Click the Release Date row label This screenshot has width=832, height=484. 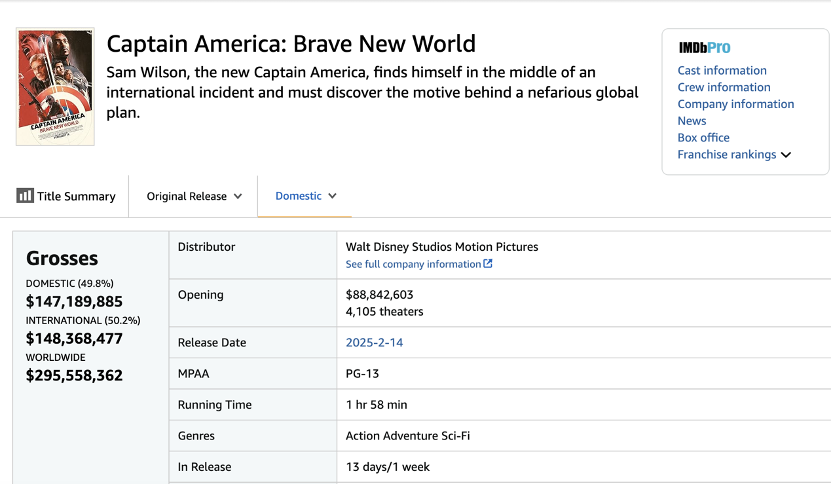pyautogui.click(x=212, y=343)
